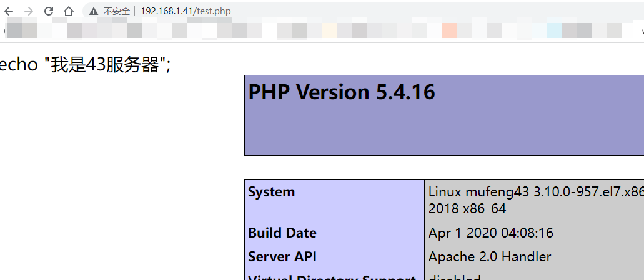Image resolution: width=644 pixels, height=280 pixels.
Task: Click the disabled value cell
Action: tap(455, 276)
